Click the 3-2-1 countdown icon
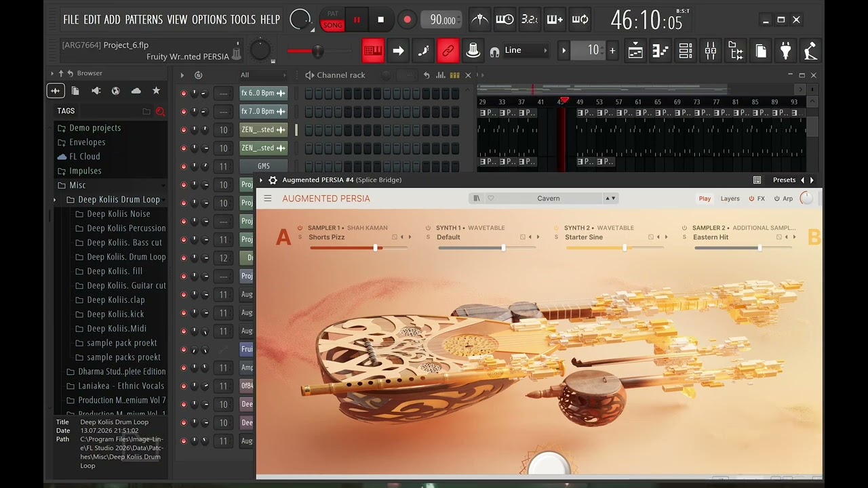 tap(530, 20)
